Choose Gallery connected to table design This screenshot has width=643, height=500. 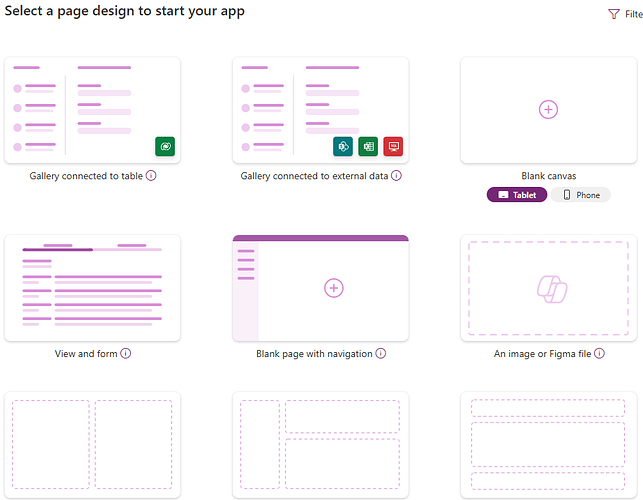[x=92, y=110]
